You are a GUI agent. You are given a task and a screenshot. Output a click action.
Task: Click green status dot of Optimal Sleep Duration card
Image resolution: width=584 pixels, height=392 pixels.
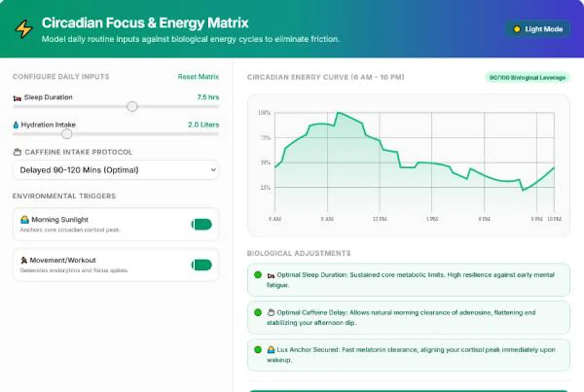[258, 275]
